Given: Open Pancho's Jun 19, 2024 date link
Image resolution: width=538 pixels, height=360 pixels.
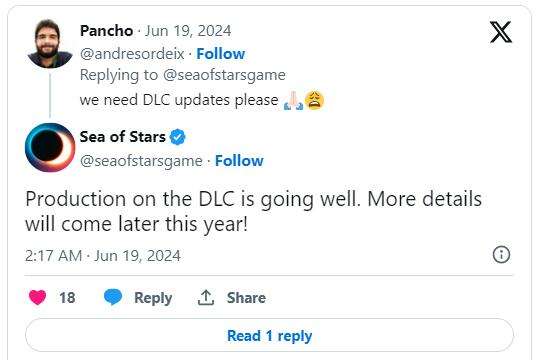Looking at the screenshot, I should tap(188, 31).
